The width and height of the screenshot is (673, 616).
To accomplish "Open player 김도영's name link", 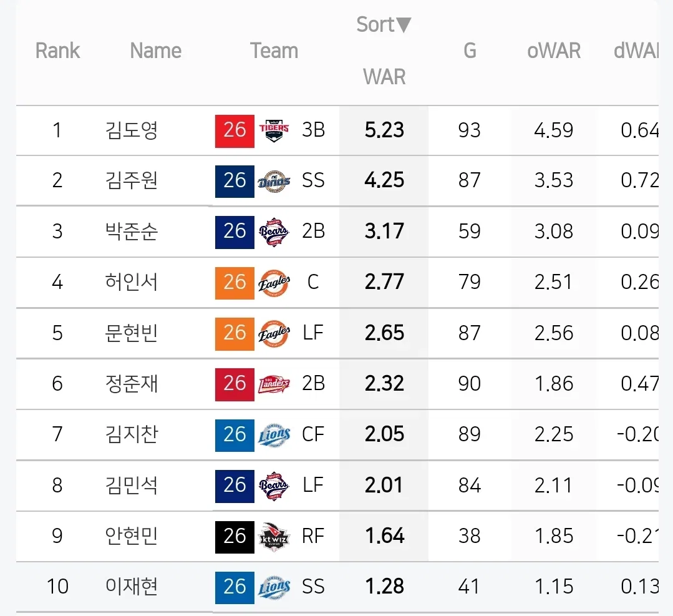I will coord(132,130).
